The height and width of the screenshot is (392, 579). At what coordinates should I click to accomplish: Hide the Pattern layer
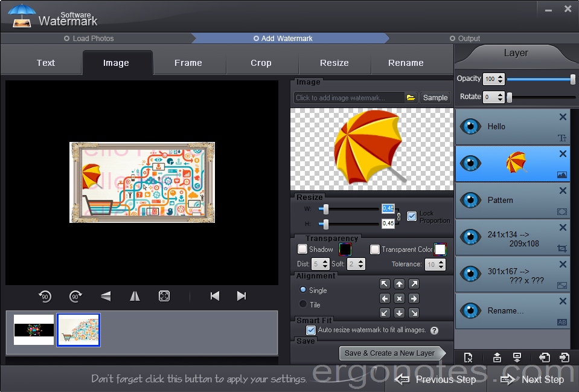point(470,200)
